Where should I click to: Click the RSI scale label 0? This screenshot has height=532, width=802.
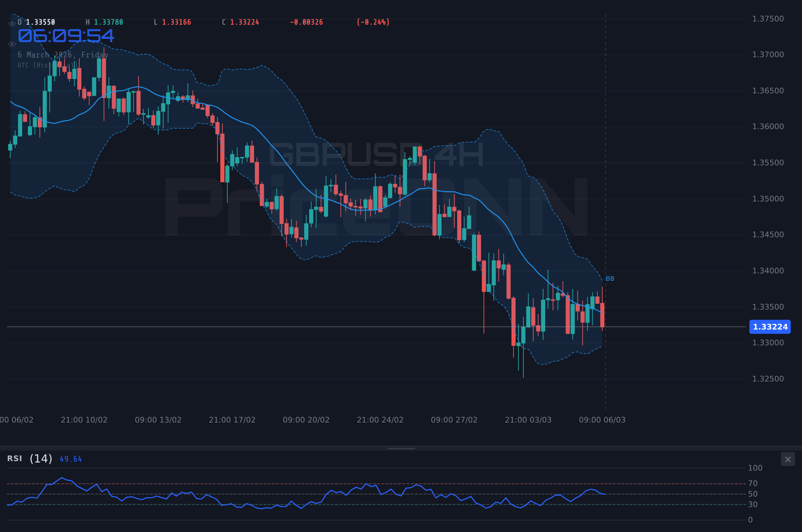[750, 520]
